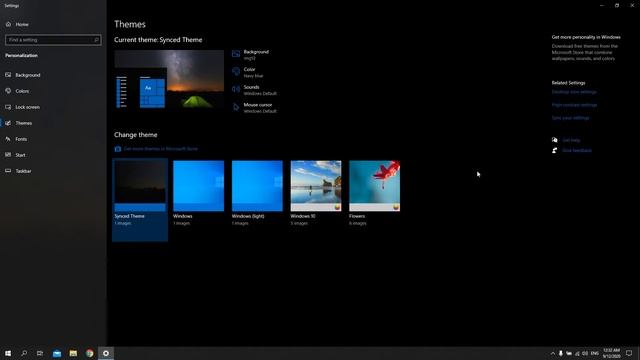Click the microphone tray icon
This screenshot has height=360, width=640.
pos(561,353)
